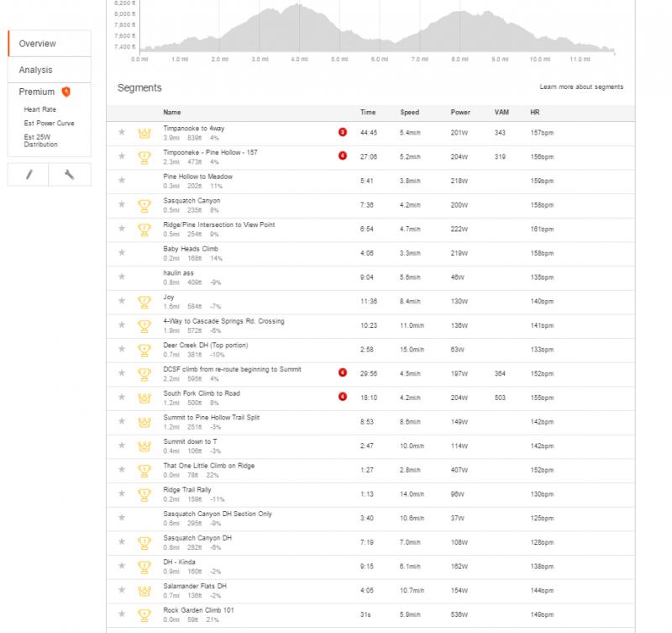Screen dimensions: 672x633
Task: Star the Pine Hollow to Meadow segment
Action: point(122,180)
